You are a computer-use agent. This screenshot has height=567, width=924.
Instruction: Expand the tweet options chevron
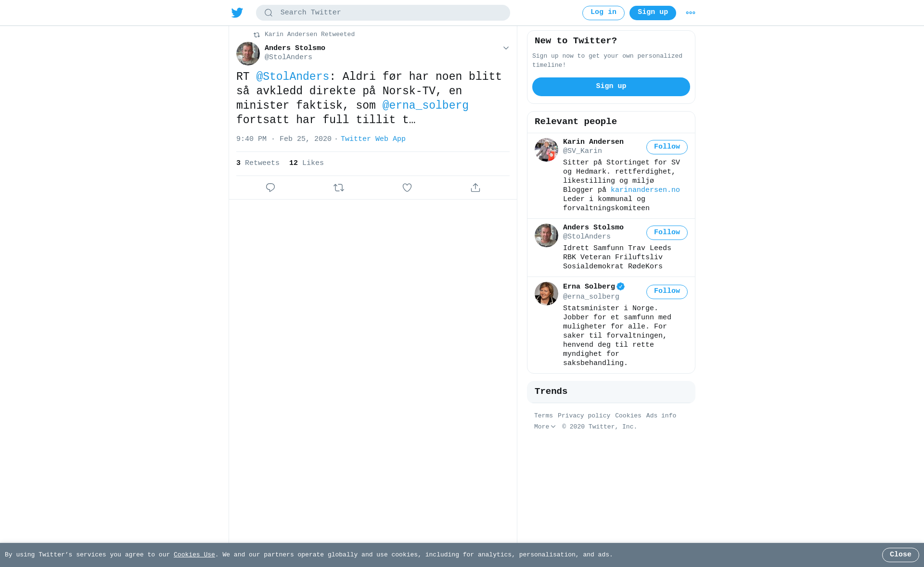[506, 48]
